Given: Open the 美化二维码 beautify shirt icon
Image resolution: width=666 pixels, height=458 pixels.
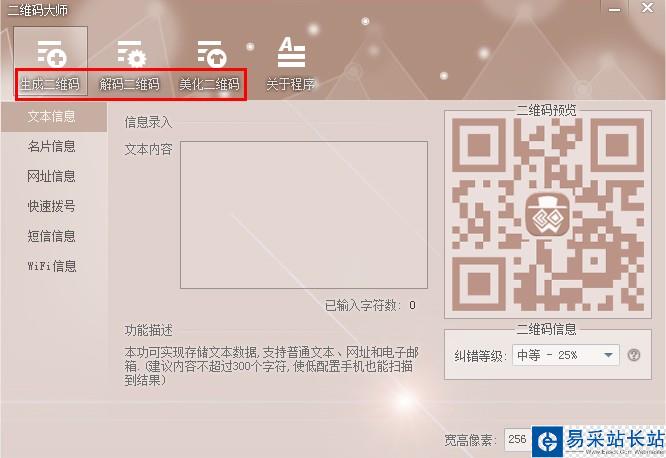Looking at the screenshot, I should pyautogui.click(x=211, y=54).
